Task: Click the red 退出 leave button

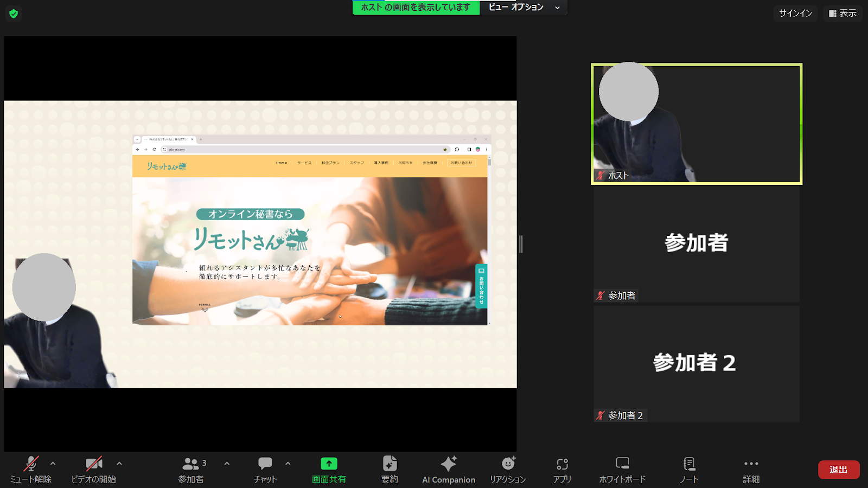Action: [839, 470]
